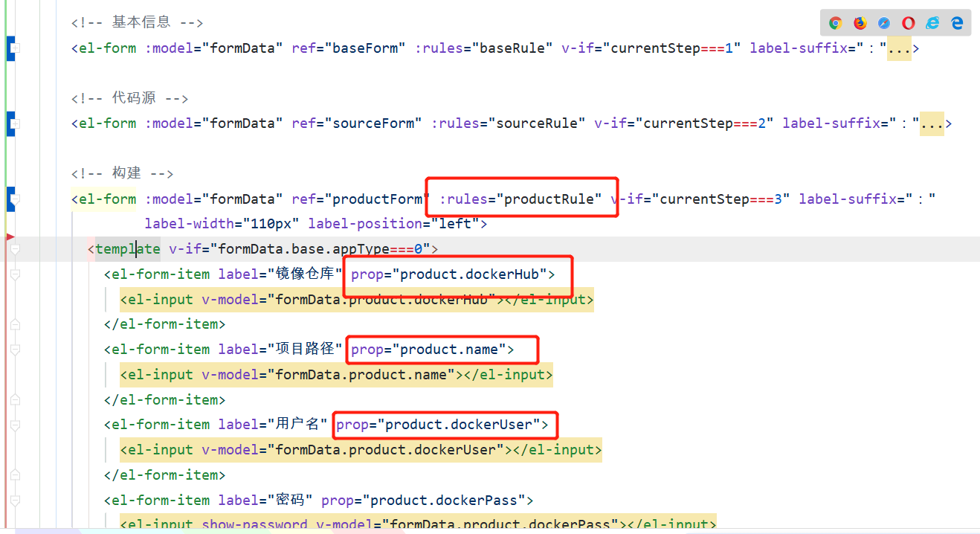Click v-if="currentStep===1" attribute
This screenshot has width=980, height=534.
point(651,49)
